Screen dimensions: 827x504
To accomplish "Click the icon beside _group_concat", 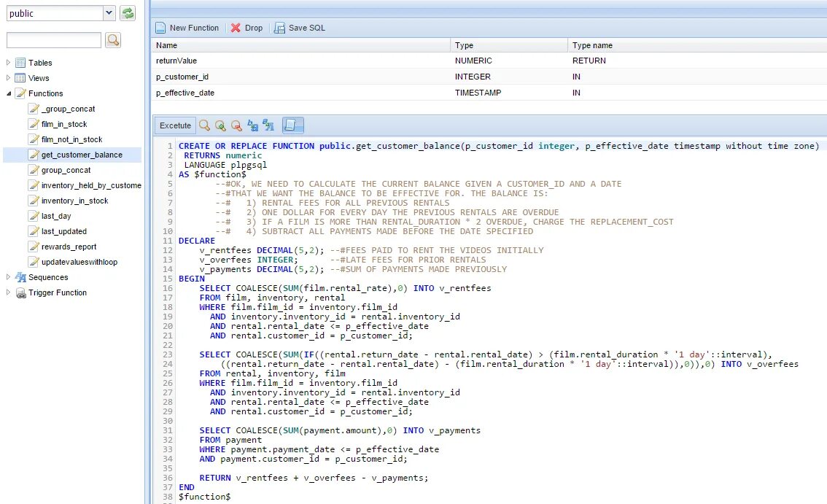I will click(x=34, y=109).
